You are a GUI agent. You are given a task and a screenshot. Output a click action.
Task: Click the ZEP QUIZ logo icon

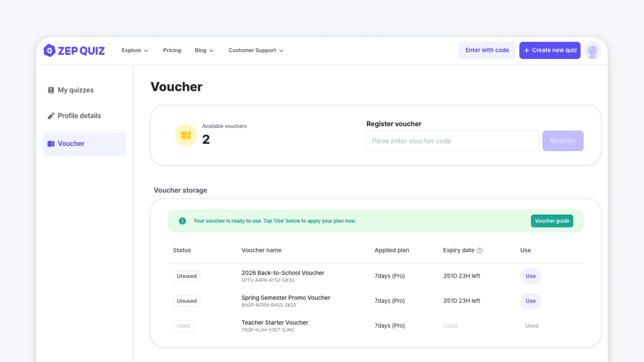(x=49, y=50)
